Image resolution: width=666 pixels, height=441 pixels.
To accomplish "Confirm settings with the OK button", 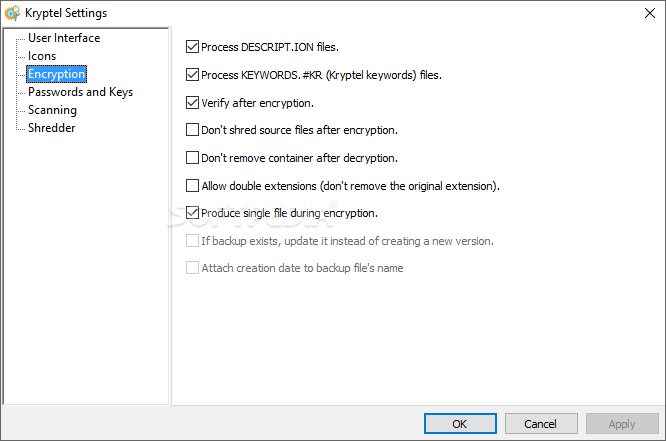I will (460, 424).
